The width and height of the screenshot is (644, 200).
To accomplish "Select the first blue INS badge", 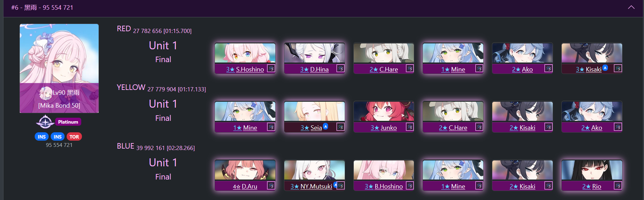I will pos(42,136).
